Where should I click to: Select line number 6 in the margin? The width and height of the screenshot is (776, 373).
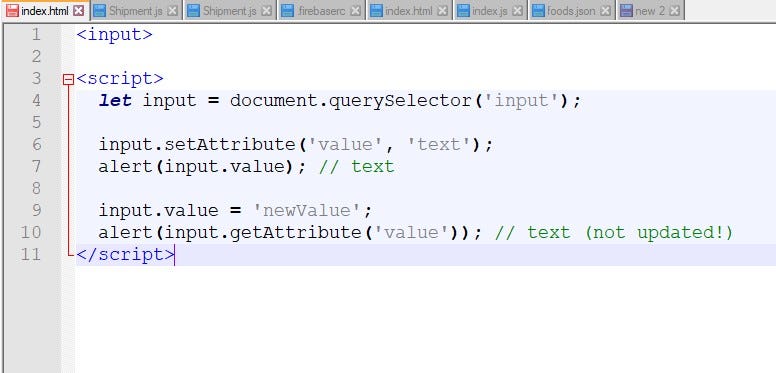coord(36,145)
